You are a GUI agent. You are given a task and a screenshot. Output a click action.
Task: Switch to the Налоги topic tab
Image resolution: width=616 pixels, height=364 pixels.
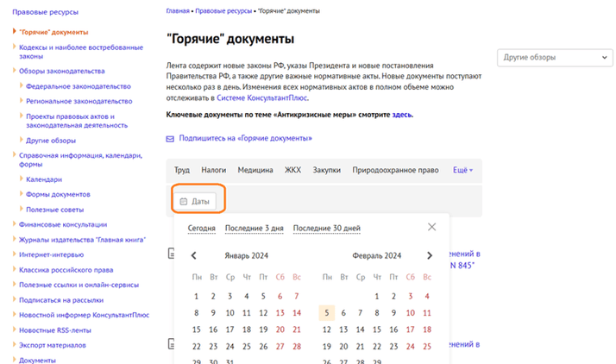(213, 171)
